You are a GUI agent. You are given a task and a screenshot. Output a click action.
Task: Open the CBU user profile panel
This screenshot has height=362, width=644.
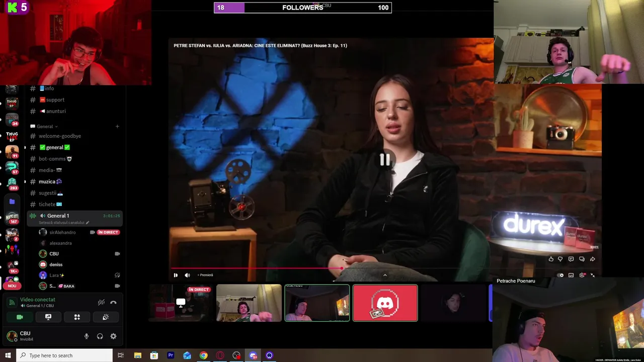[25, 336]
